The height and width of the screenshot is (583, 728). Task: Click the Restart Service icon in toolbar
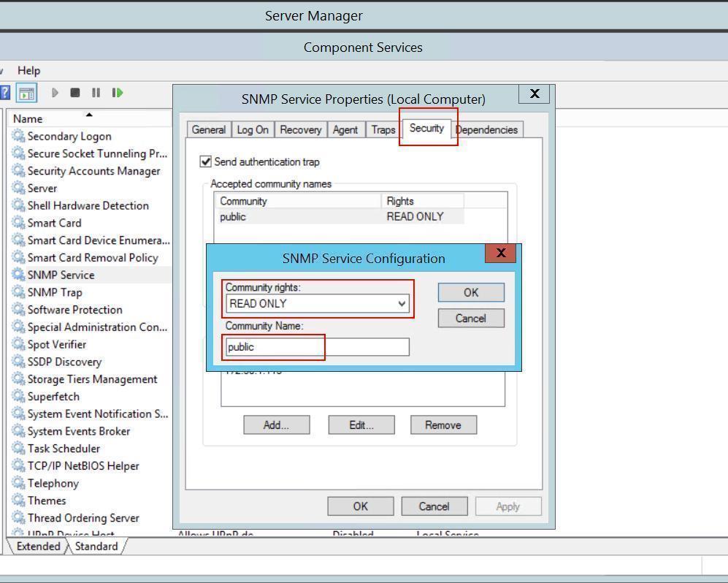(117, 93)
